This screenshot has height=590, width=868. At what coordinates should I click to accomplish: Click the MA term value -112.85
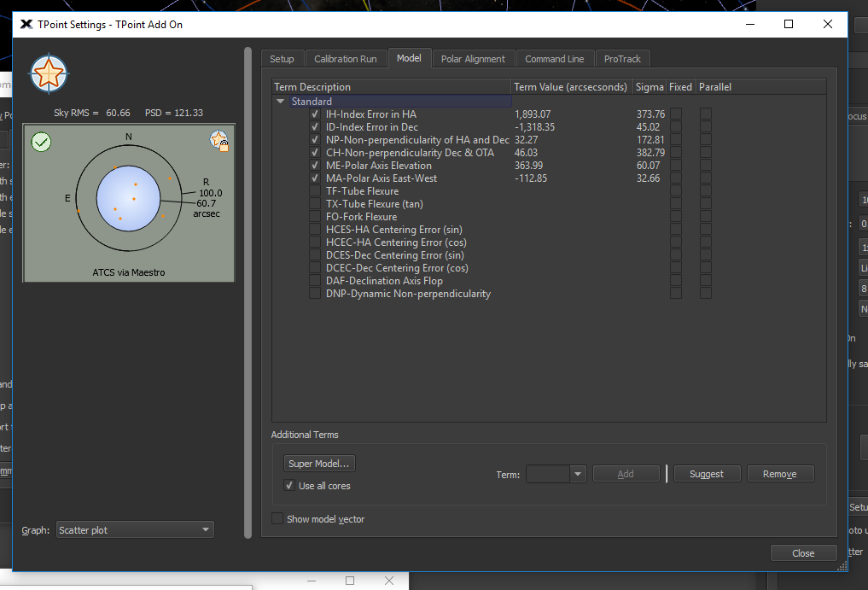pos(531,178)
